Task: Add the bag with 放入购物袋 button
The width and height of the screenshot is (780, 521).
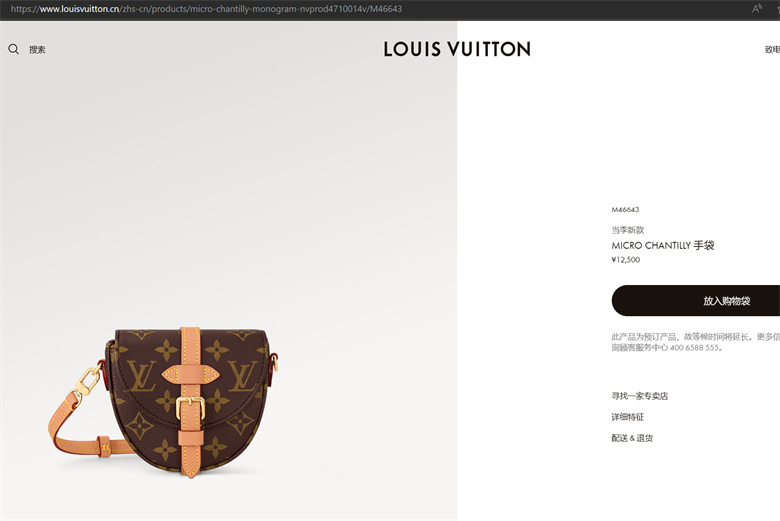Action: pos(695,301)
